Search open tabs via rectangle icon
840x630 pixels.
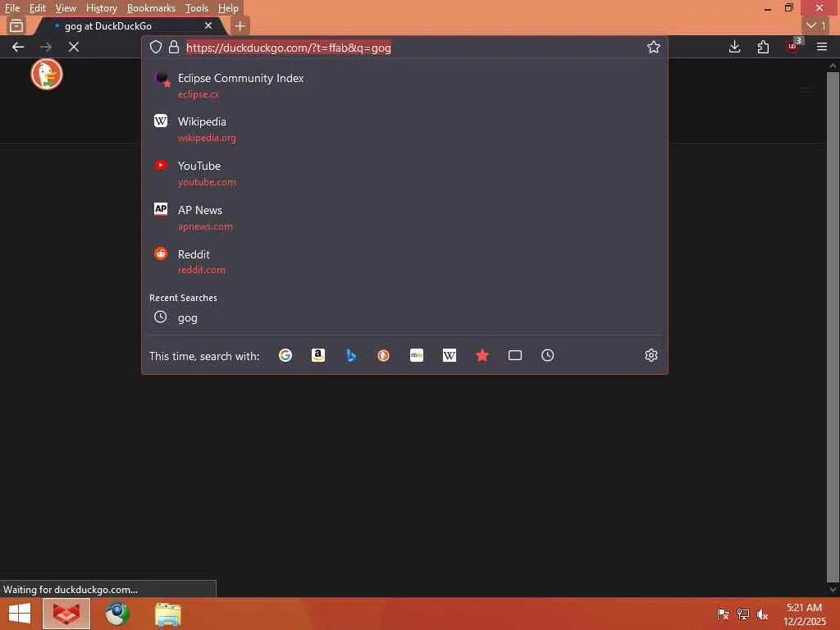515,355
